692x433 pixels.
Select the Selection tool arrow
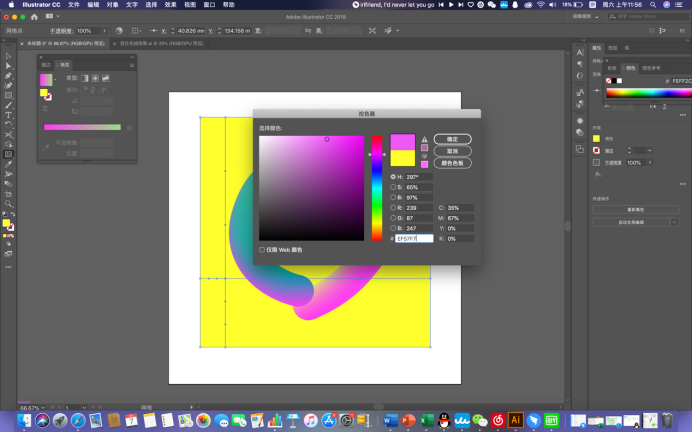[8, 56]
